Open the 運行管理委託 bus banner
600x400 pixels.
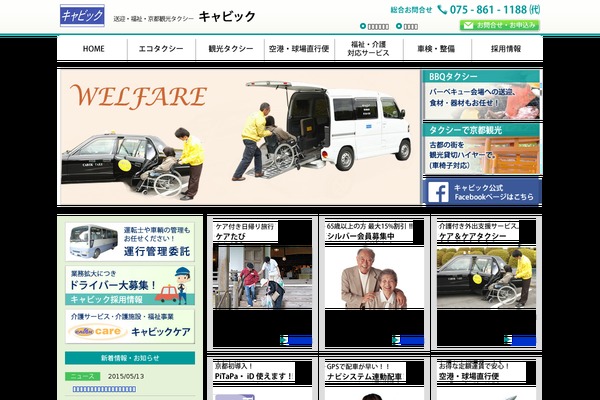pos(130,242)
